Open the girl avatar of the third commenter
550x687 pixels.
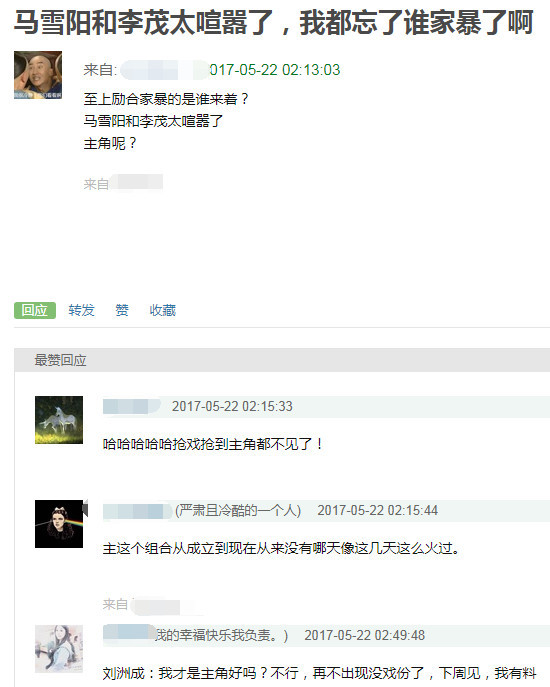(59, 649)
